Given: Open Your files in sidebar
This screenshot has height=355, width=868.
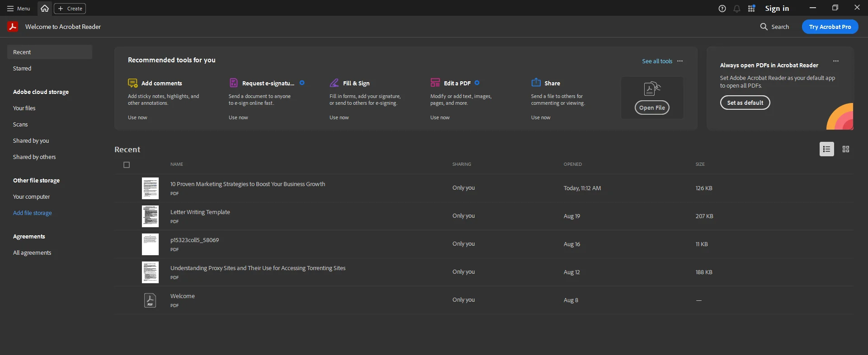Looking at the screenshot, I should click(24, 108).
